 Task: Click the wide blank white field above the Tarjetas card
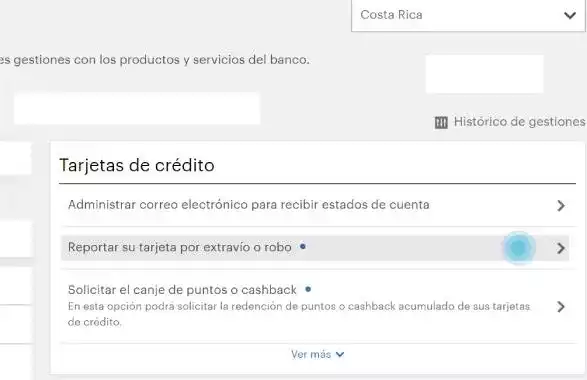point(137,109)
